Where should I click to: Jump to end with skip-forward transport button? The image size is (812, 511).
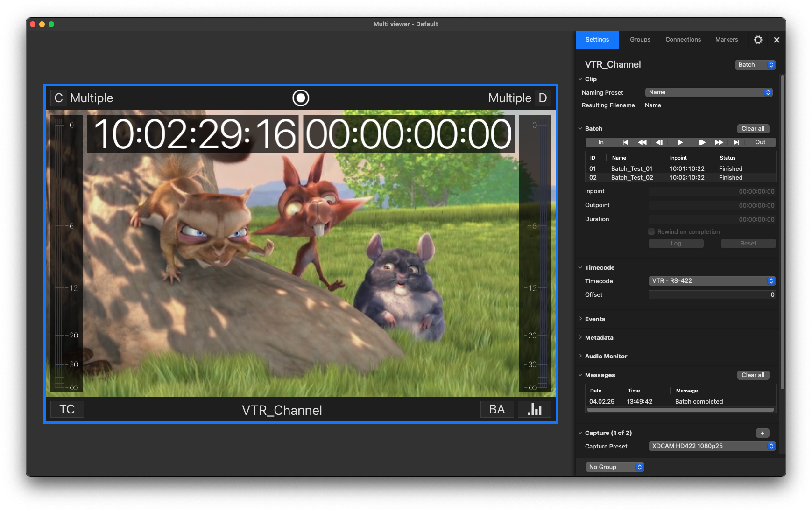[736, 142]
